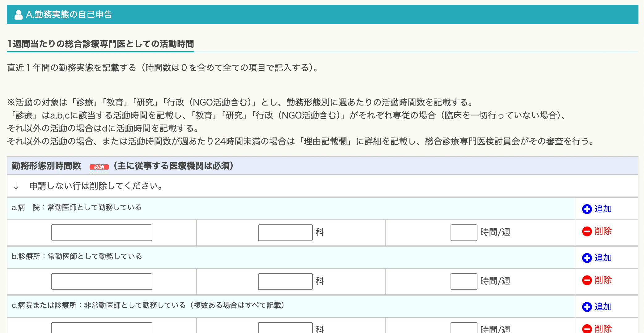The image size is (644, 333).
Task: Click the sentence starting 直近１年間の勤務実態
Action: (164, 67)
